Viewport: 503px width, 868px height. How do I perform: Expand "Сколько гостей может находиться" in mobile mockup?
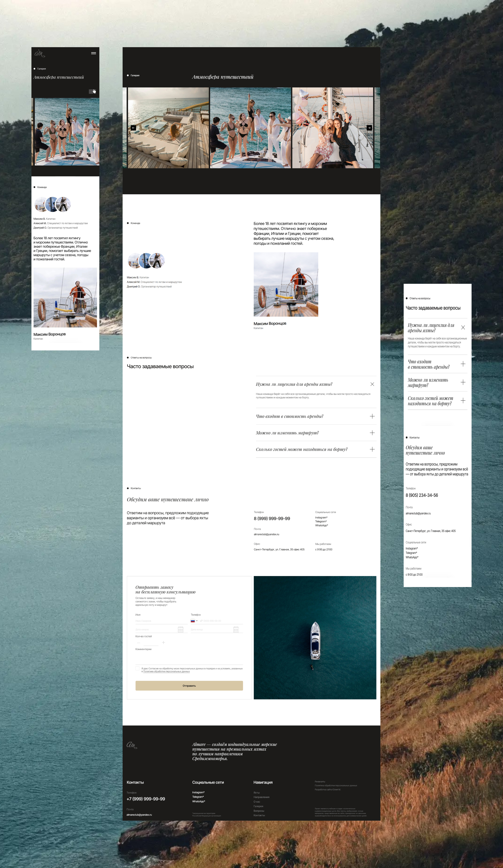[463, 401]
